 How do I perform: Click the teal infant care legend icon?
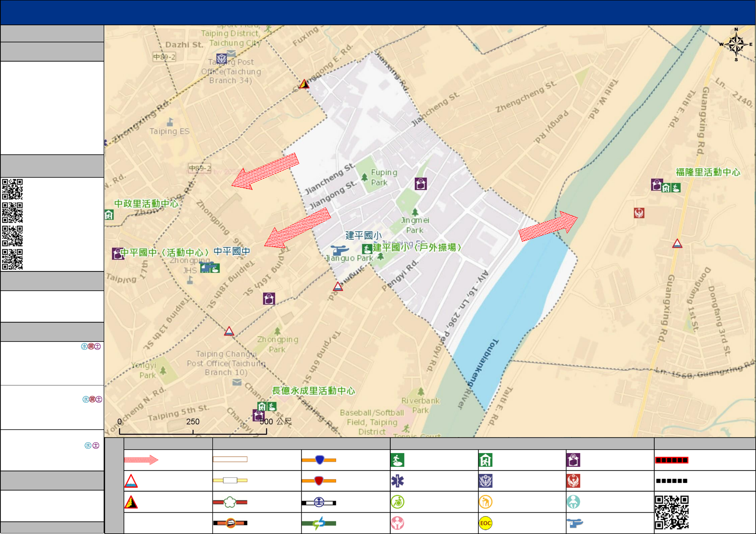(573, 502)
